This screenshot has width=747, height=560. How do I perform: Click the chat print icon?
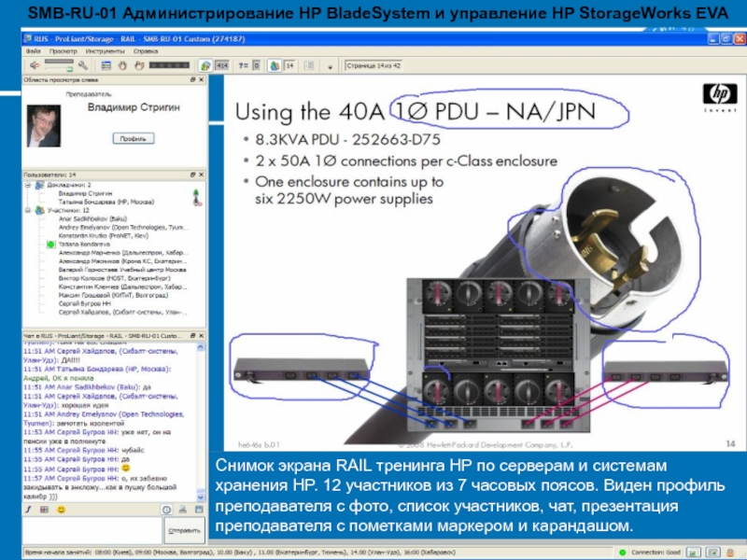tap(183, 510)
